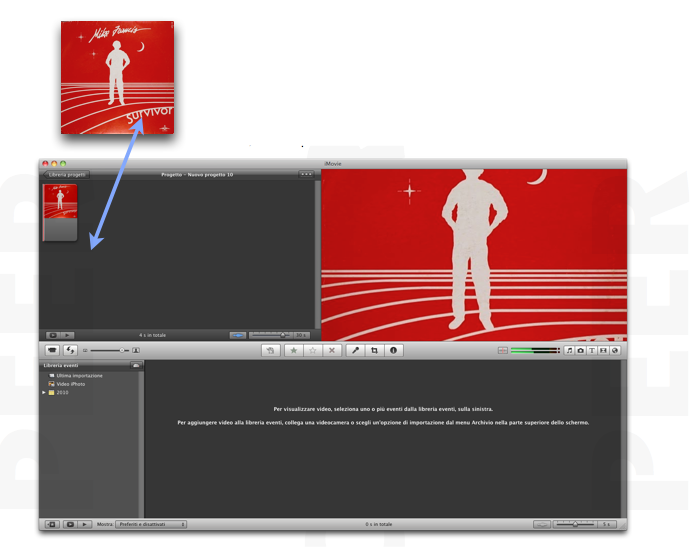
Task: Select the crop and rotate tool
Action: point(374,350)
